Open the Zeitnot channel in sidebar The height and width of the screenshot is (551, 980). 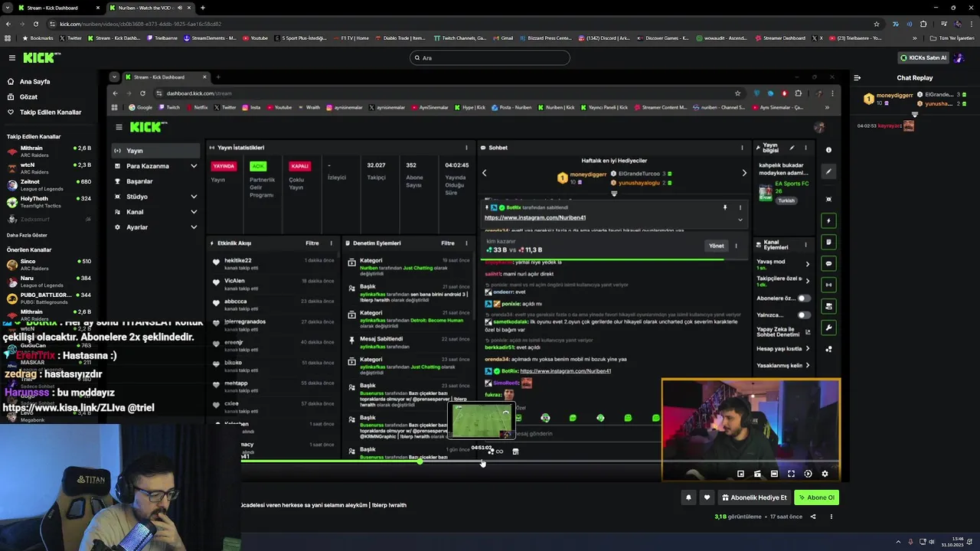coord(48,184)
